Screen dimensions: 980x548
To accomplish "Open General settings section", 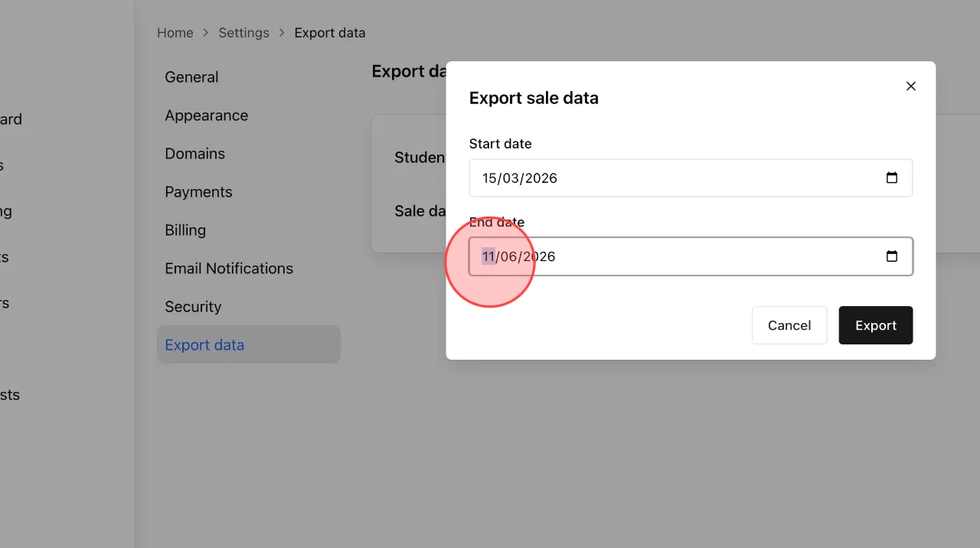I will [249, 77].
